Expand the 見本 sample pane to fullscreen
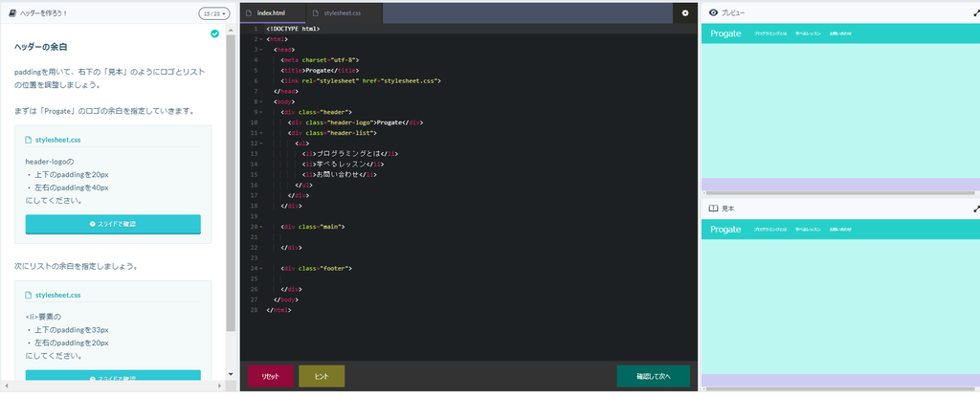This screenshot has height=398, width=980. pos(976,210)
